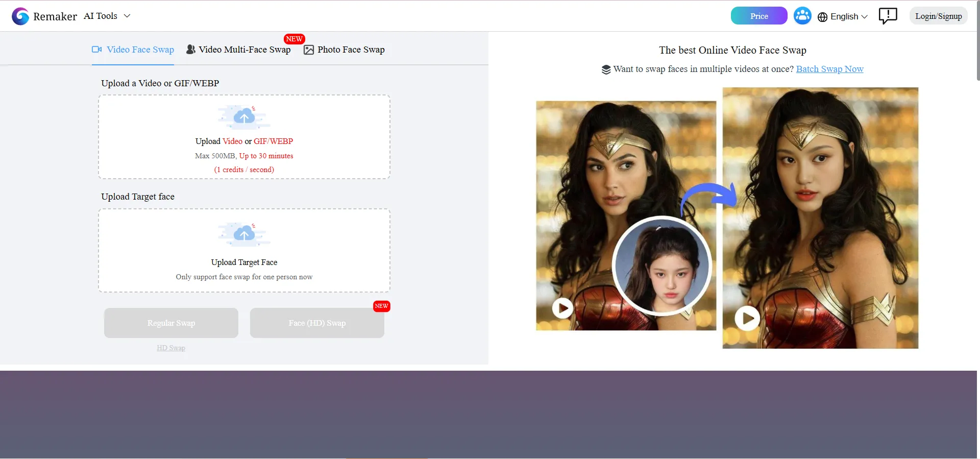Viewport: 980px width, 459px height.
Task: Click the stacked layers batch icon
Action: 606,69
